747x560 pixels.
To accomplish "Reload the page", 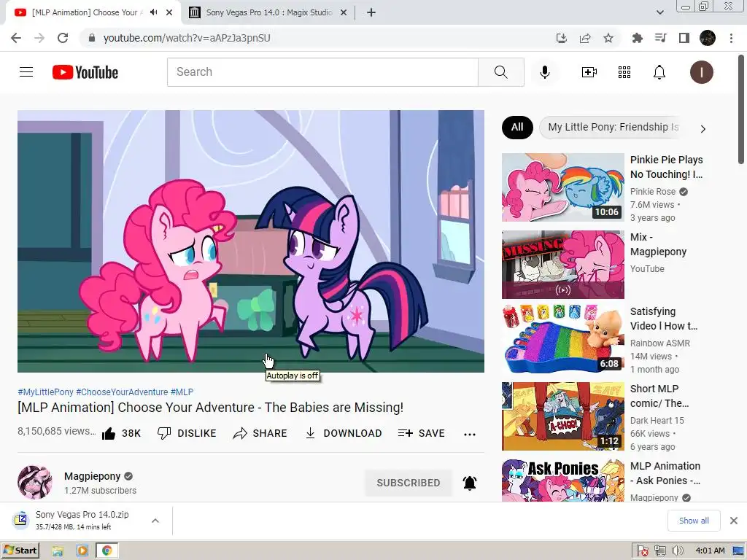I will point(63,38).
